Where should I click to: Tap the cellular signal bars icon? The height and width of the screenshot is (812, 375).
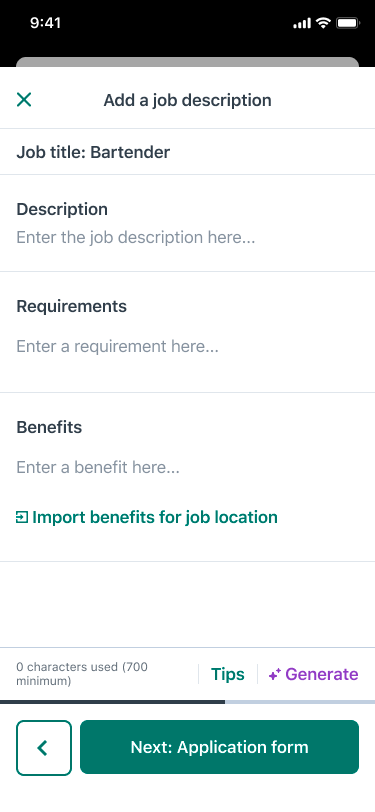(302, 23)
